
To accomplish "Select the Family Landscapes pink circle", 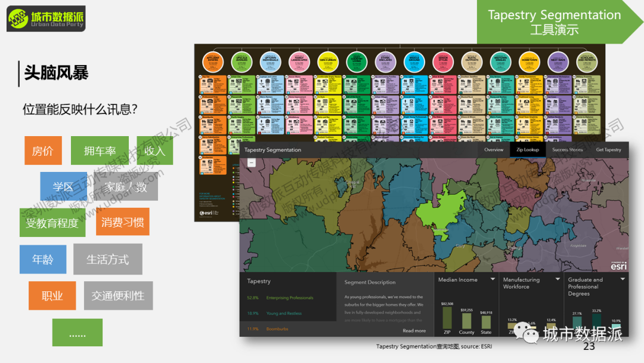I will pos(299,61).
